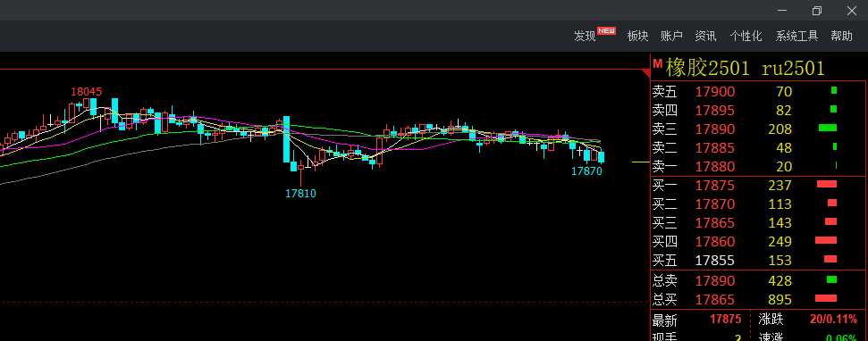Viewport: 868px width, 341px height.
Task: Click the 买五 volume 153
Action: coord(780,261)
